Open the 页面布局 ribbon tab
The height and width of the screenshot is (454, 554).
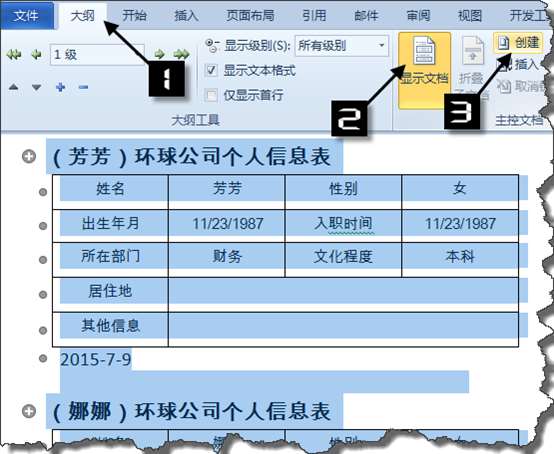point(250,16)
